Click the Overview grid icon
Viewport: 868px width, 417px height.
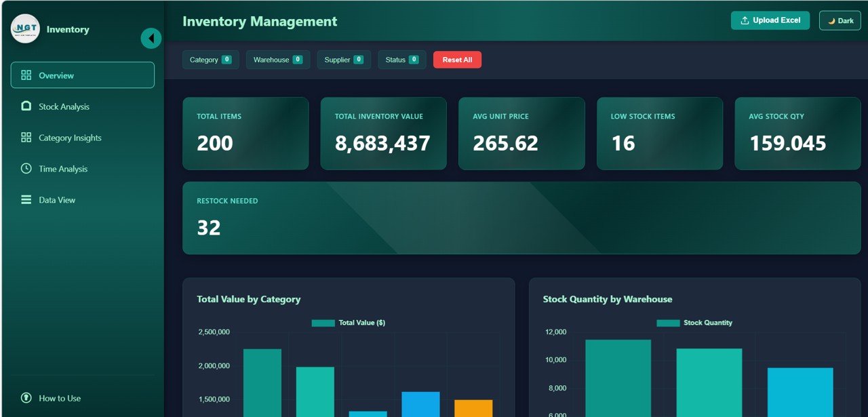(x=26, y=75)
